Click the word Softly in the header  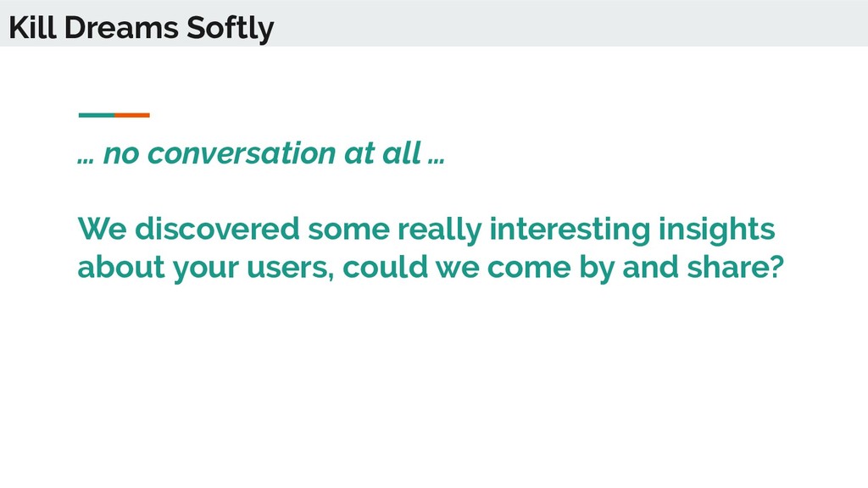[x=231, y=29]
